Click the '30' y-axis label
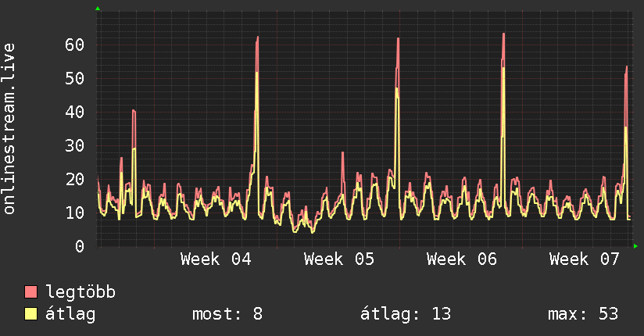Screen dimensions: 644x336 pyautogui.click(x=74, y=146)
